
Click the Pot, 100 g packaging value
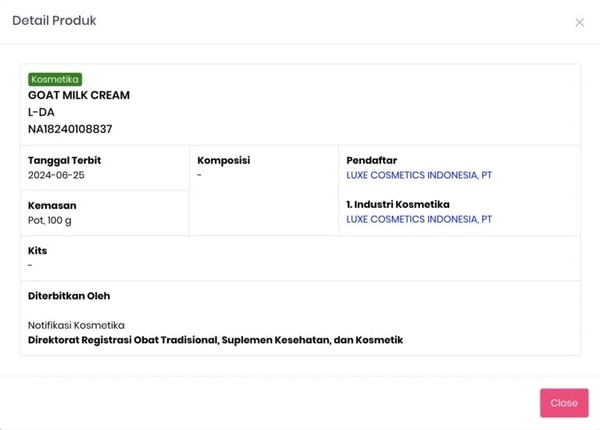(x=50, y=219)
